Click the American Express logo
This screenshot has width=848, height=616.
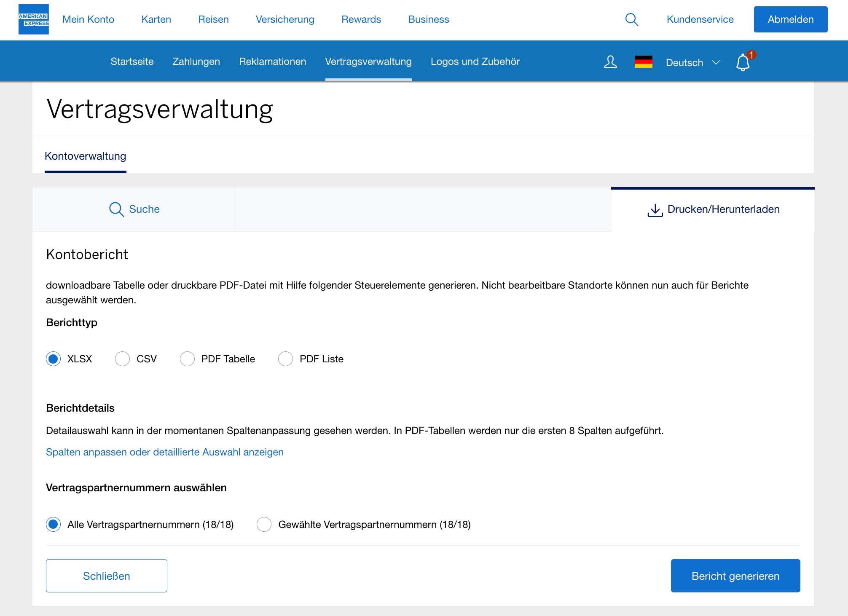coord(34,19)
